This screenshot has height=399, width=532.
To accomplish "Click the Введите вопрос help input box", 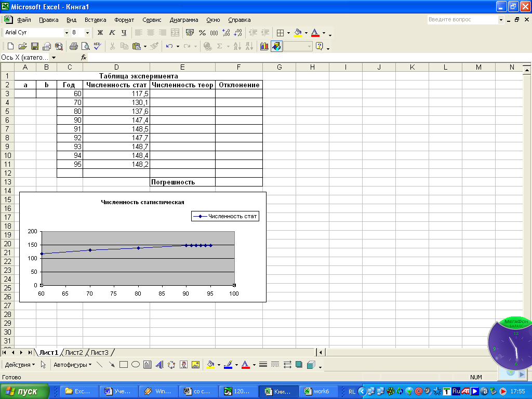I will [x=462, y=20].
